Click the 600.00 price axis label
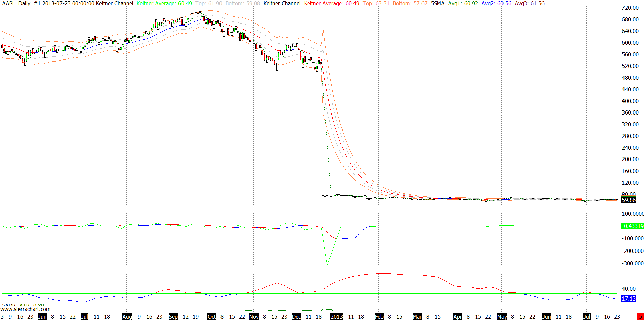This screenshot has height=320, width=644. pos(630,43)
